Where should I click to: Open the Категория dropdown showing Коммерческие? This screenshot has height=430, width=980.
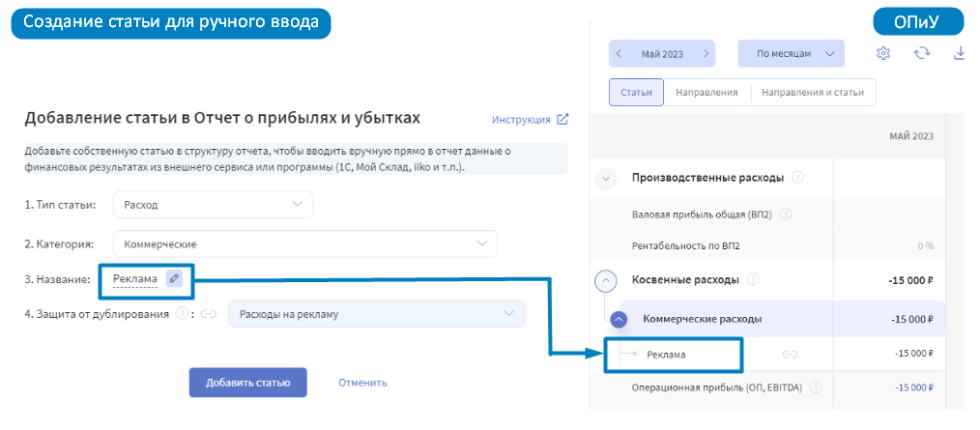(x=305, y=244)
